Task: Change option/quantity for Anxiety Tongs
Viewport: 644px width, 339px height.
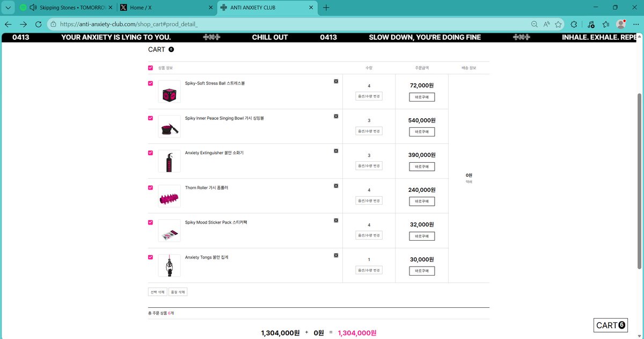Action: coord(369,270)
